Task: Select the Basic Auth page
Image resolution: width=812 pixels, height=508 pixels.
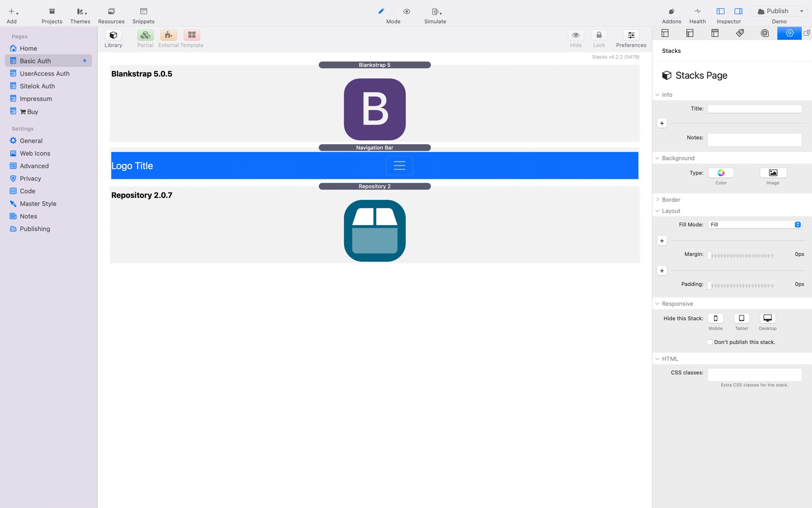Action: click(x=48, y=61)
